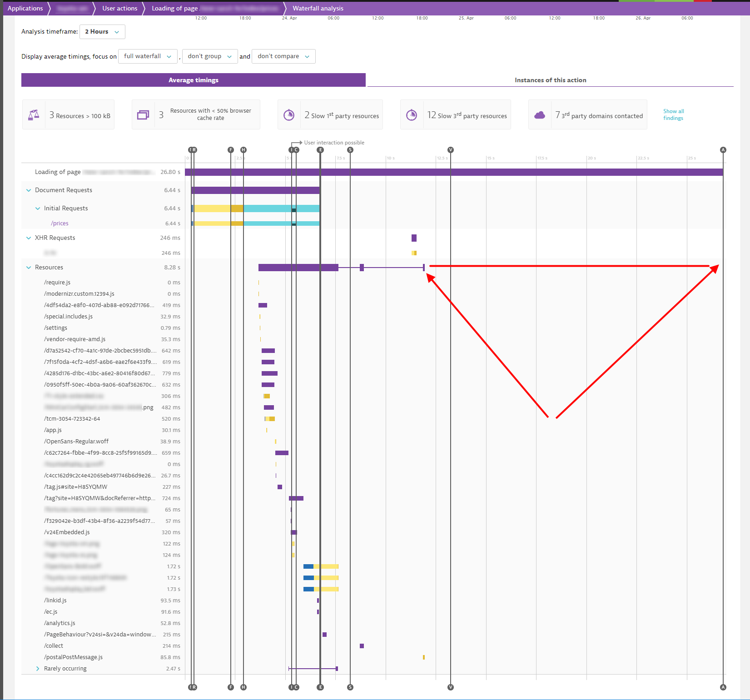
Task: Click the browser cache rate windows icon
Action: pos(143,115)
